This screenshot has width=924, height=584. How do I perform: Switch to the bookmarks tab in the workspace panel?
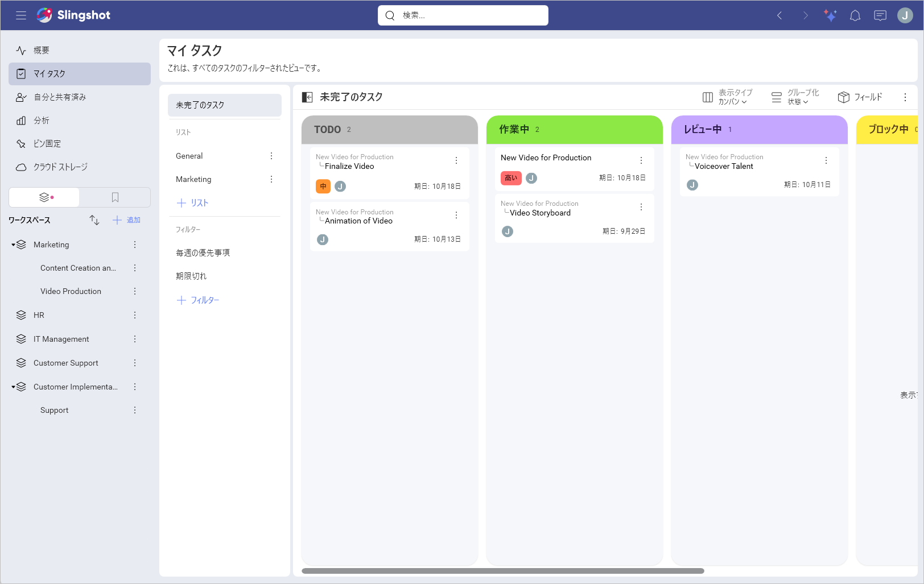pos(115,197)
